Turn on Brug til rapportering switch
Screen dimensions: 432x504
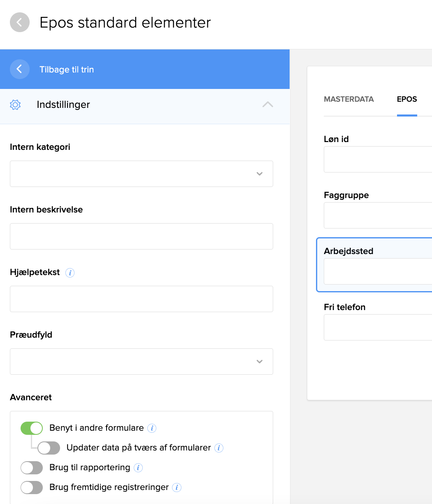(32, 468)
